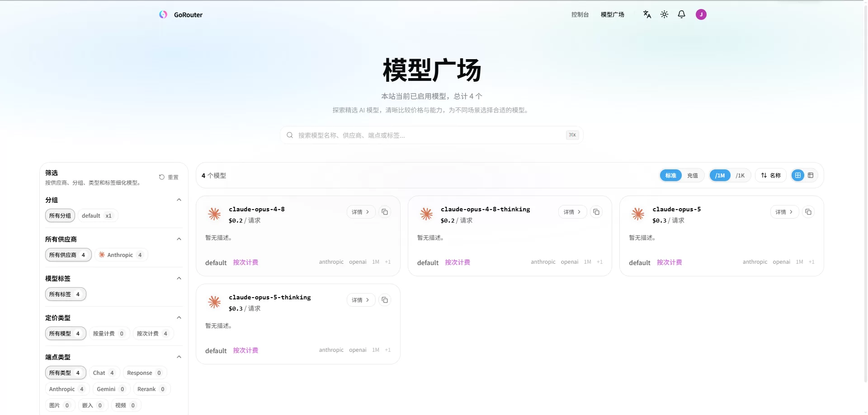
Task: Filter by default group x1
Action: coord(98,215)
